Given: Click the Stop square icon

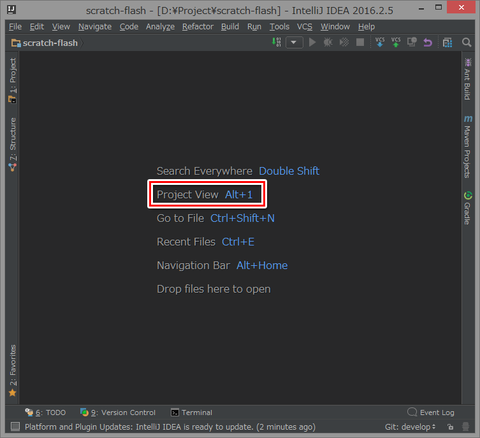Looking at the screenshot, I should coord(360,42).
